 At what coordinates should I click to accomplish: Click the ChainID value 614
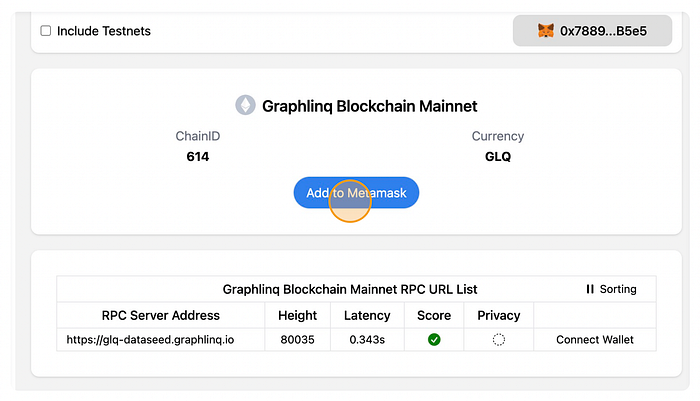(198, 157)
